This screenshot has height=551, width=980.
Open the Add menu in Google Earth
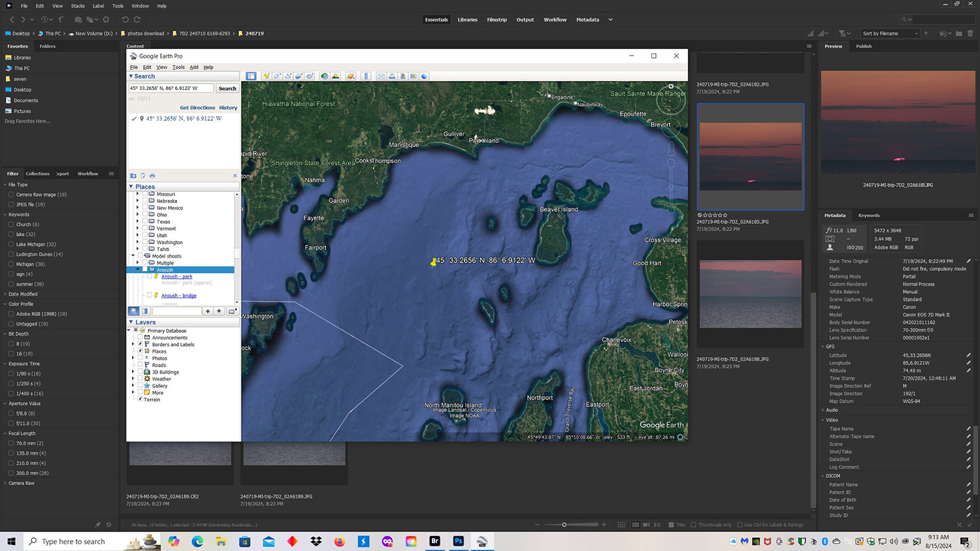[194, 67]
